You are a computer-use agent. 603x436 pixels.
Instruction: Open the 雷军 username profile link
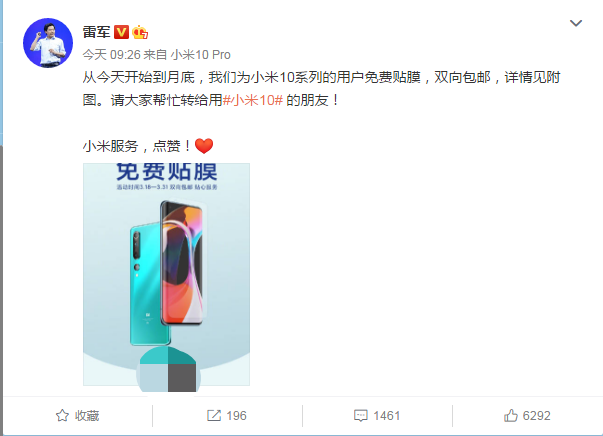click(97, 32)
